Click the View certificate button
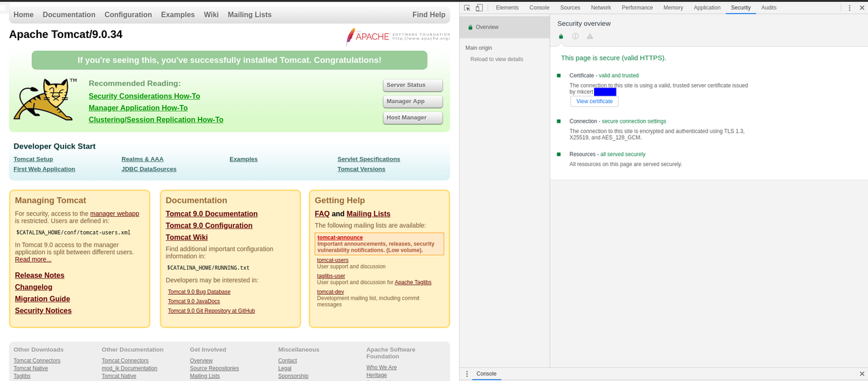Viewport: 868px width, 381px height. 595,101
